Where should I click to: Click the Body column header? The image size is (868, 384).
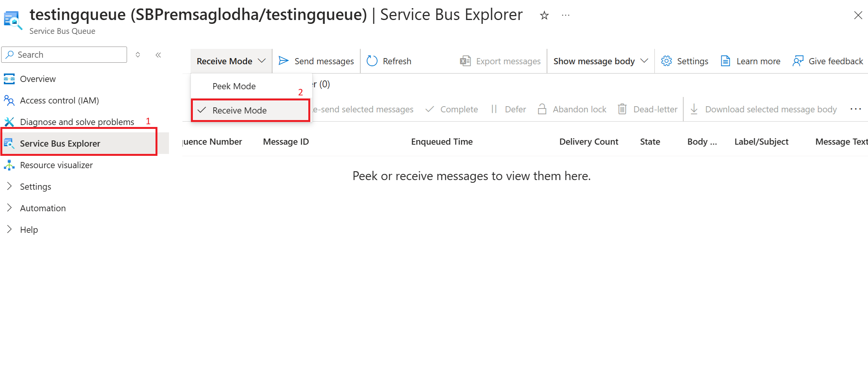(x=702, y=142)
